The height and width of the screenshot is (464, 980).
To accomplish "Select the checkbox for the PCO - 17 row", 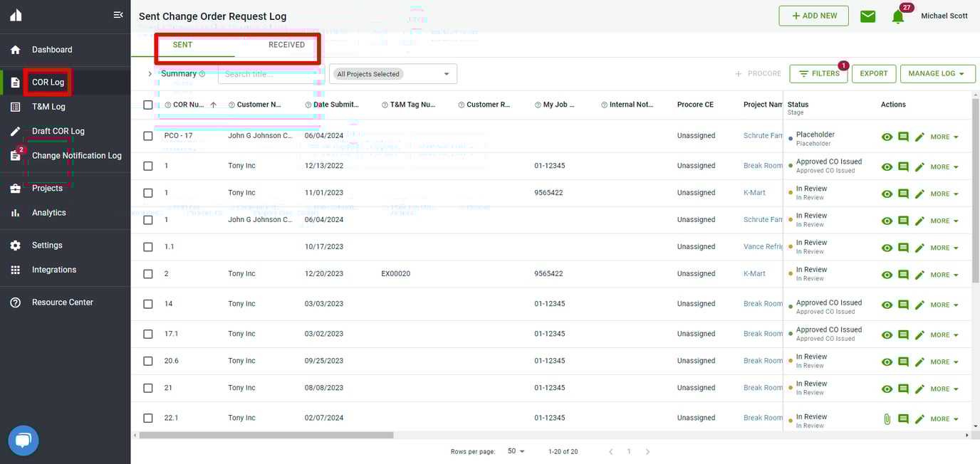I will click(x=148, y=136).
